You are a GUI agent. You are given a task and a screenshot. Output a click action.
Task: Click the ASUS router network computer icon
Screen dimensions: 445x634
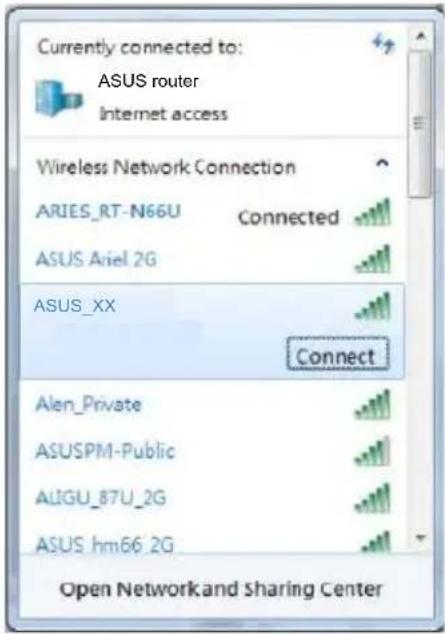tap(59, 99)
